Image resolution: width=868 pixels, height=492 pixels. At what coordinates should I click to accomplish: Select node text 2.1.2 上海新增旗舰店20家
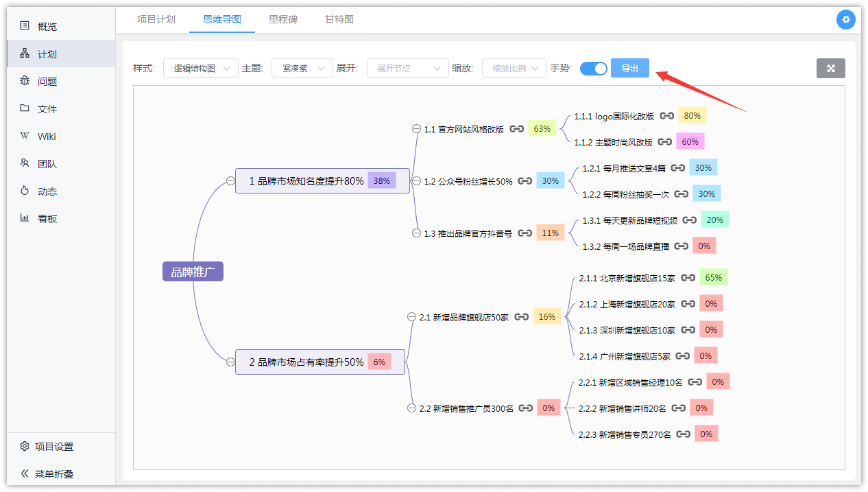(627, 304)
